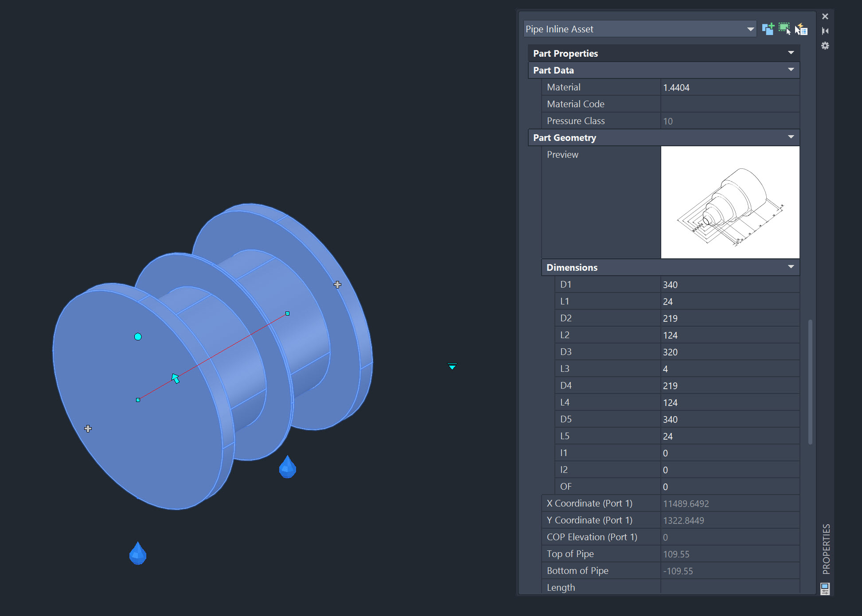
Task: Collapse the Dimensions section
Action: pyautogui.click(x=791, y=267)
